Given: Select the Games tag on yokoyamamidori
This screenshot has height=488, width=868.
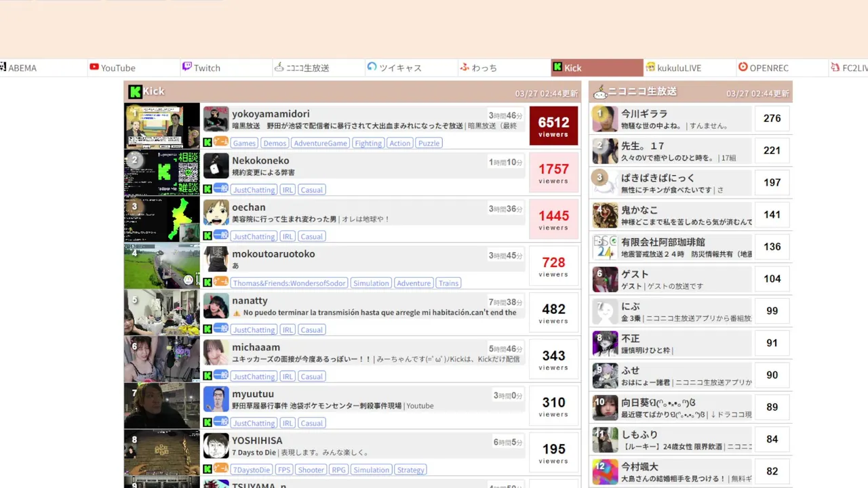Looking at the screenshot, I should click(x=244, y=143).
